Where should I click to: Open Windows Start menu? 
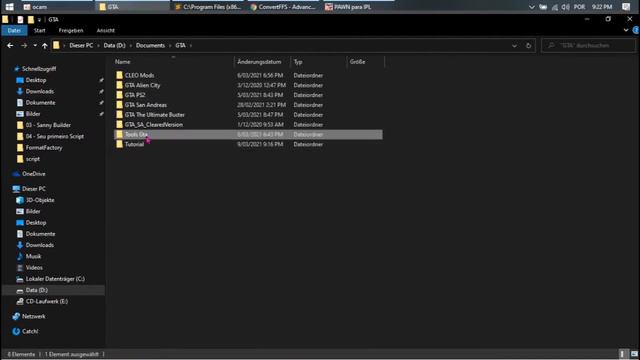pos(9,7)
